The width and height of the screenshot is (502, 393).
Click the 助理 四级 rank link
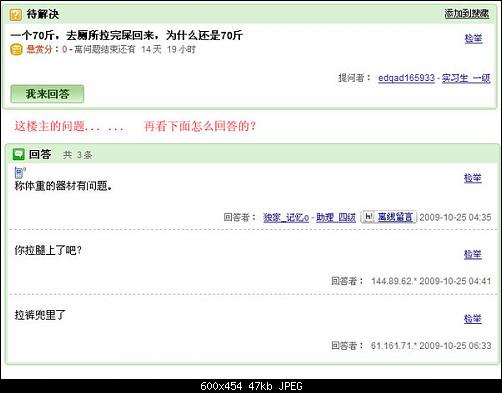[x=336, y=217]
